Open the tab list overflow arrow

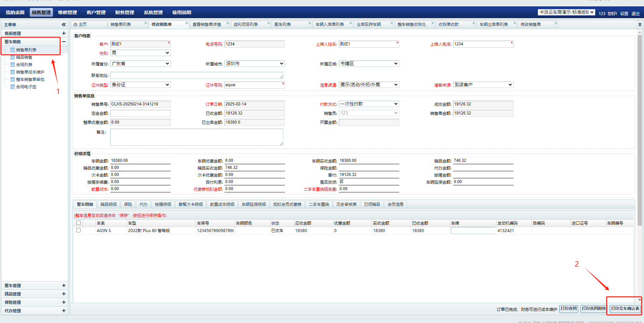click(639, 25)
